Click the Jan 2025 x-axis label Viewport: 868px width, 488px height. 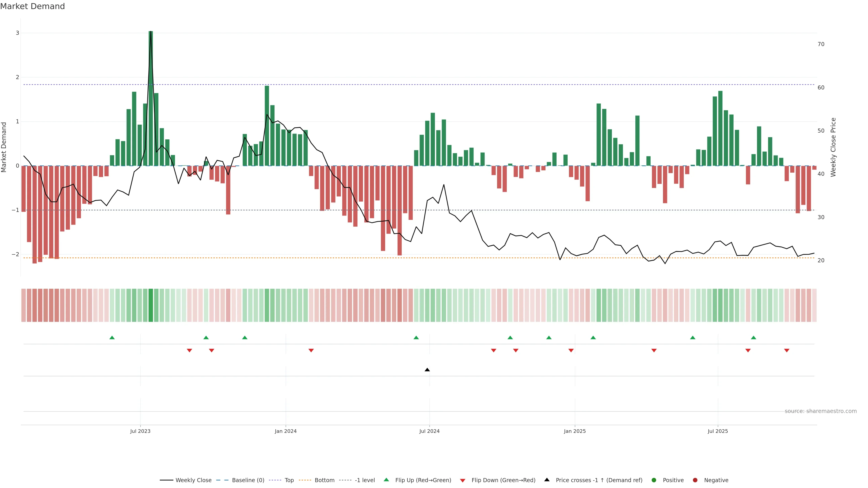pos(575,431)
